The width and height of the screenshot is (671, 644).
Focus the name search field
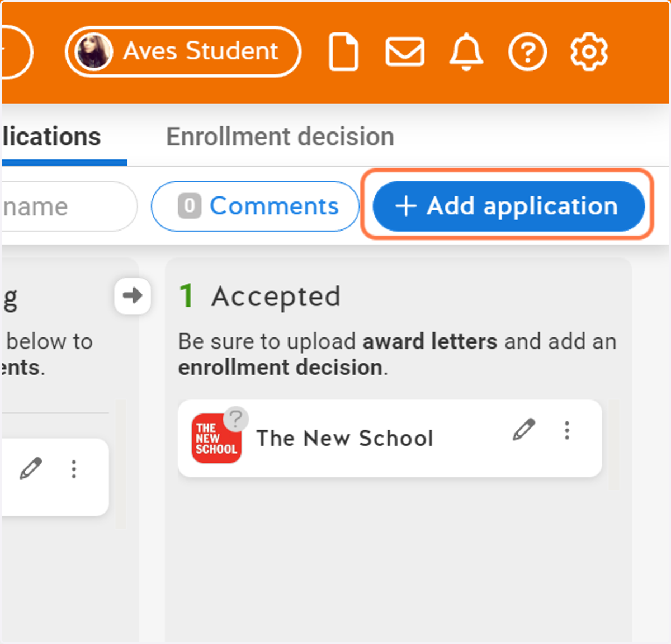pyautogui.click(x=69, y=206)
